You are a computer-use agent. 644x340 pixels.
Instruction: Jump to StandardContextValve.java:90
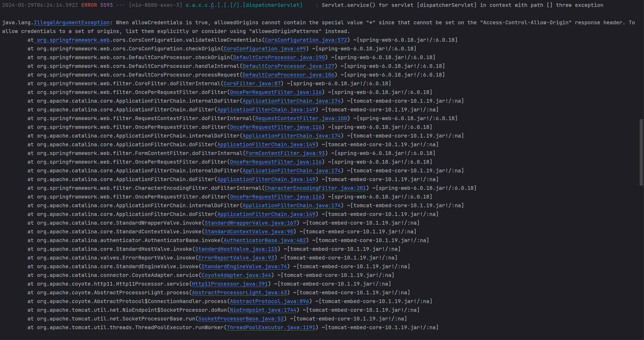(249, 232)
